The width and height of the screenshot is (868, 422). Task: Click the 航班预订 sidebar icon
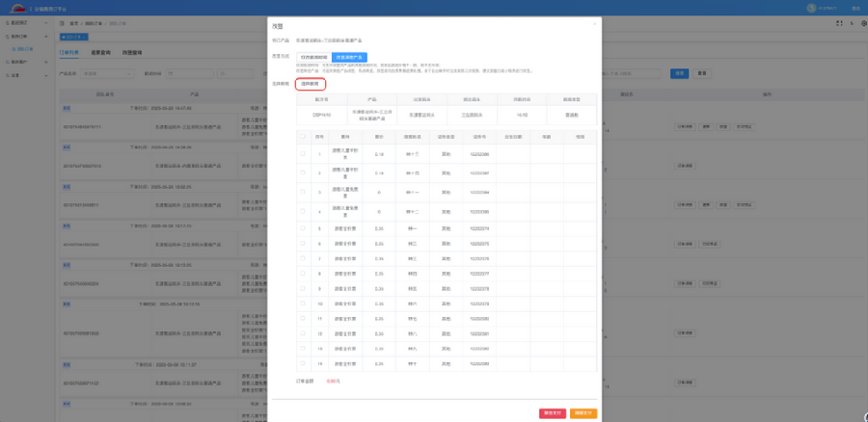(x=8, y=23)
